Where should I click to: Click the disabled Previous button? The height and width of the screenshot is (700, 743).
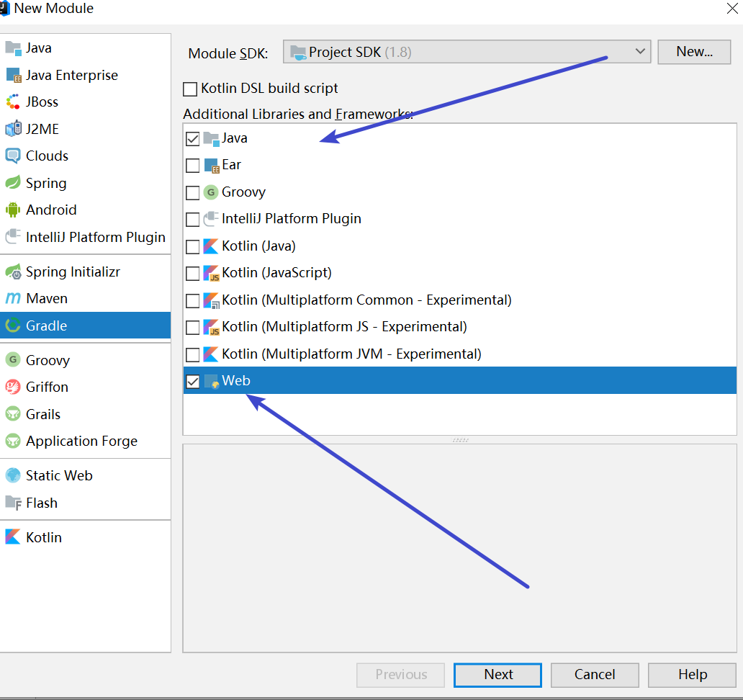[400, 674]
